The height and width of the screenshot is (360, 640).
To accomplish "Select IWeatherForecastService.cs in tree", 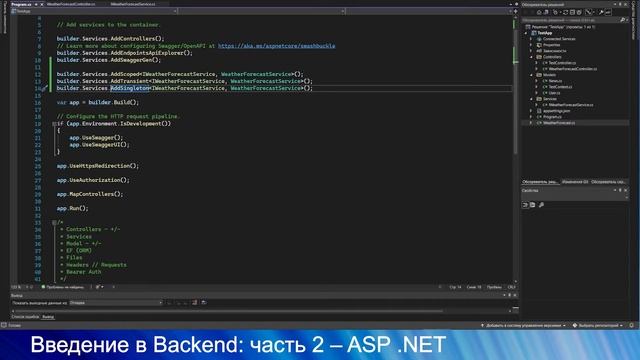I will [x=568, y=105].
